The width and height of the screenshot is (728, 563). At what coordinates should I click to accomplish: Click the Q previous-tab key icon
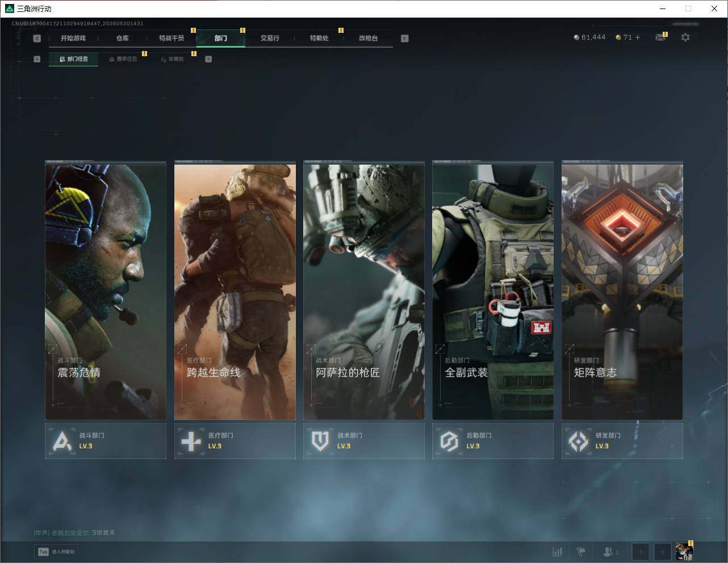37,39
